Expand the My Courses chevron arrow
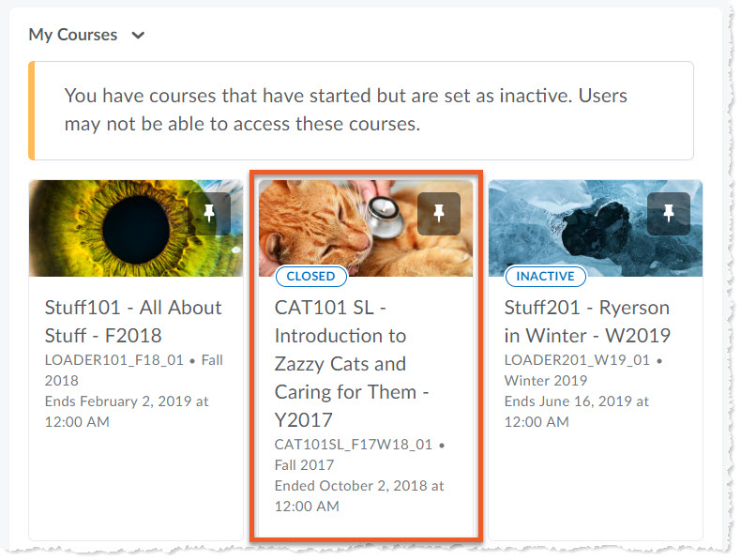Image resolution: width=741 pixels, height=560 pixels. [139, 36]
